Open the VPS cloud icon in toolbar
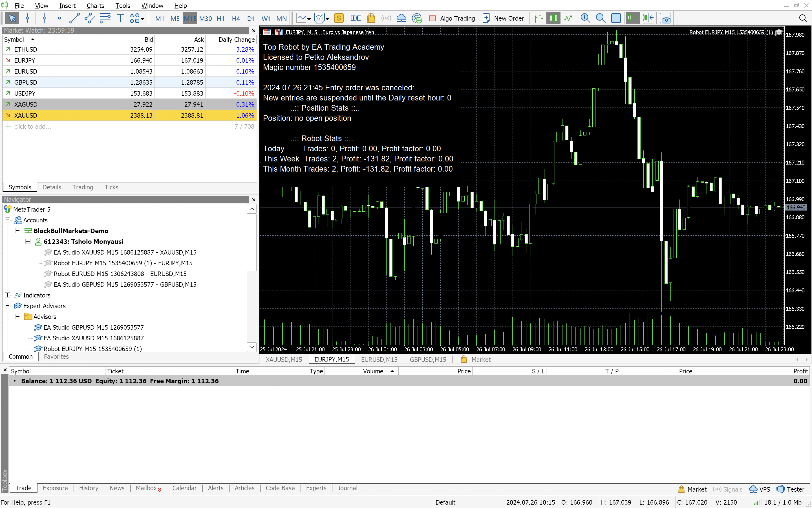The width and height of the screenshot is (812, 508). click(401, 18)
